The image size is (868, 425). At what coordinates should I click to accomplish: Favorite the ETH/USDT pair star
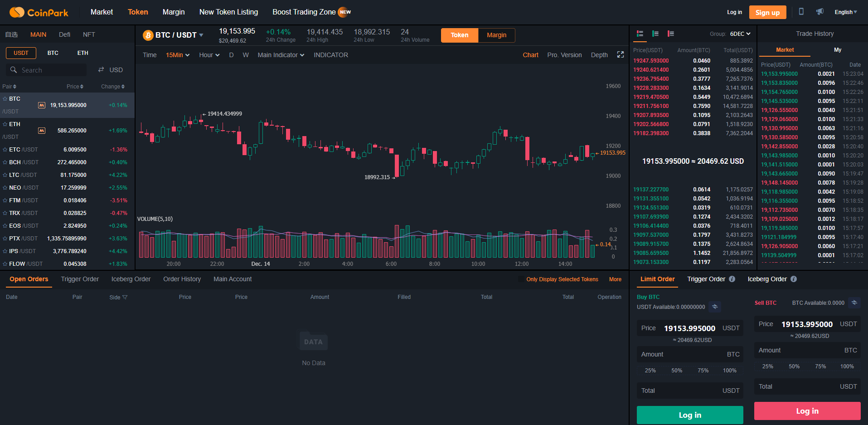point(5,124)
